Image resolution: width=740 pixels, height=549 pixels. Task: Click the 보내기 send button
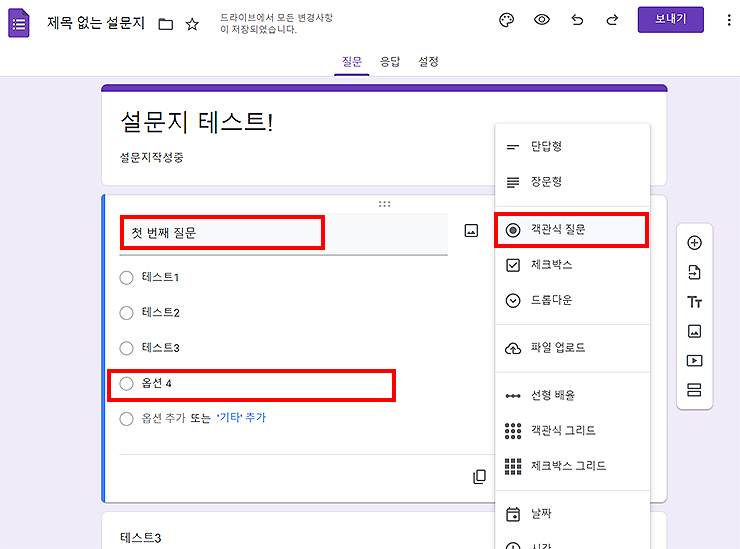(671, 19)
